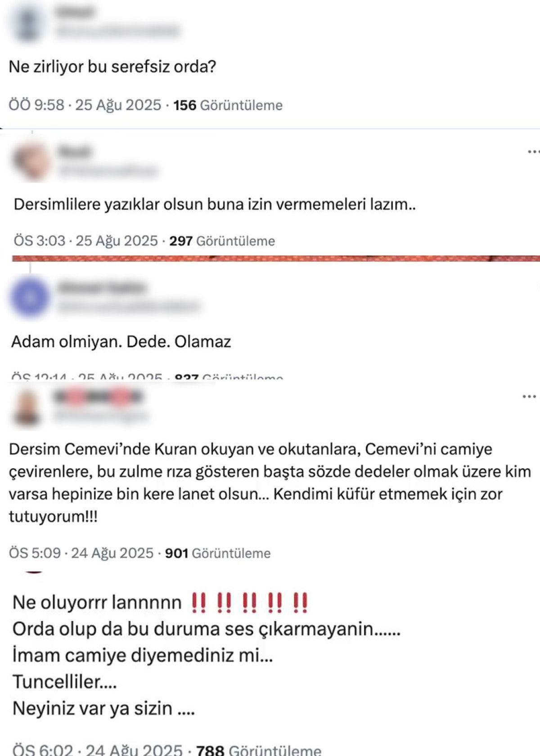
Task: Click timestamp ÖS 3:03 · 25 Ağu 2025
Action: pyautogui.click(x=85, y=241)
